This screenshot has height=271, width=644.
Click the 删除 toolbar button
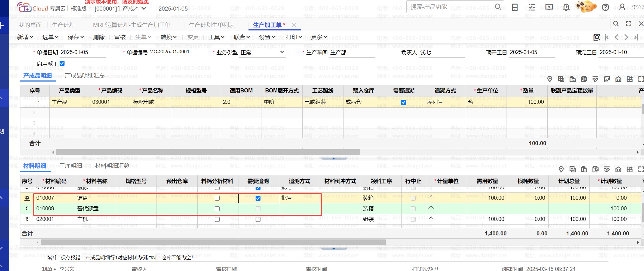pyautogui.click(x=99, y=37)
